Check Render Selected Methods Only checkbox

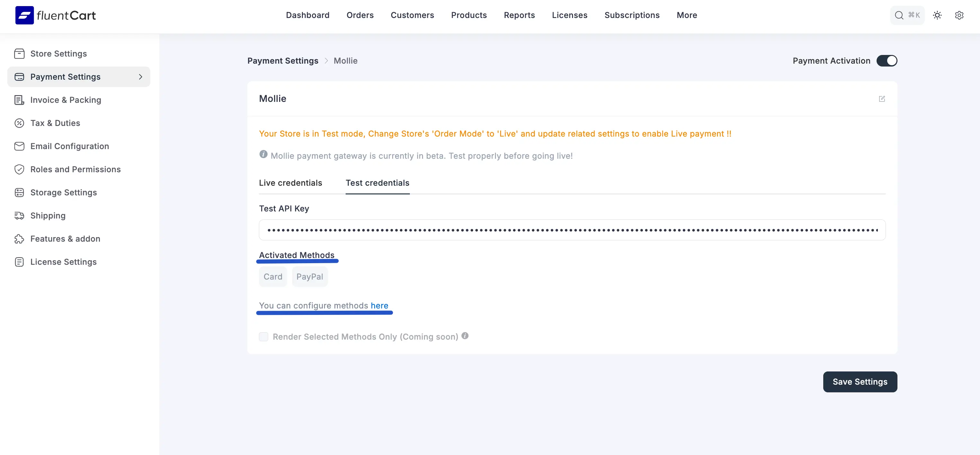coord(263,337)
